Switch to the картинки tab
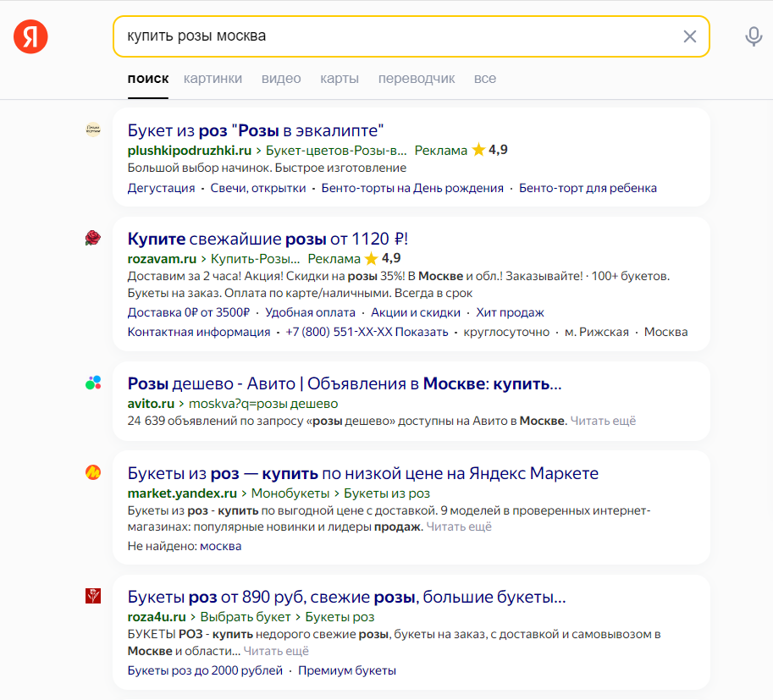Screen dimensions: 773x700 tap(213, 79)
